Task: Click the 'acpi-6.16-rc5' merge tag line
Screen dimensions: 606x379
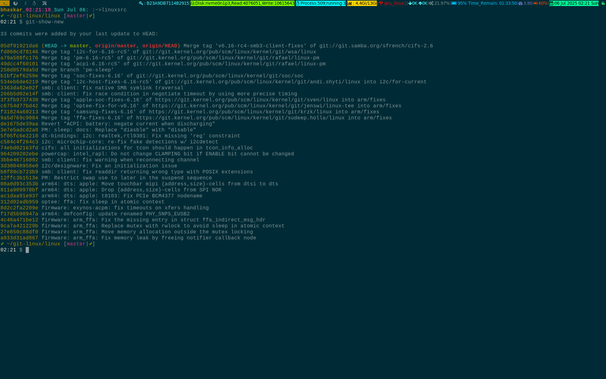Action: click(x=163, y=64)
